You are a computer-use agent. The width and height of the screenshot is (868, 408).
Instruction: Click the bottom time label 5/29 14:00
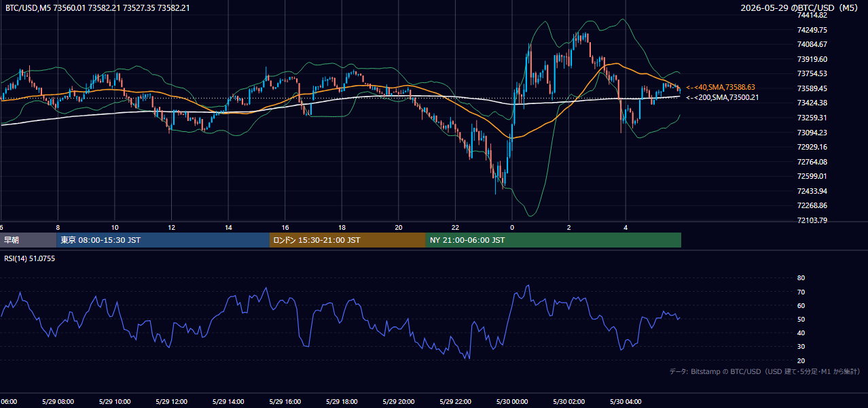point(228,402)
